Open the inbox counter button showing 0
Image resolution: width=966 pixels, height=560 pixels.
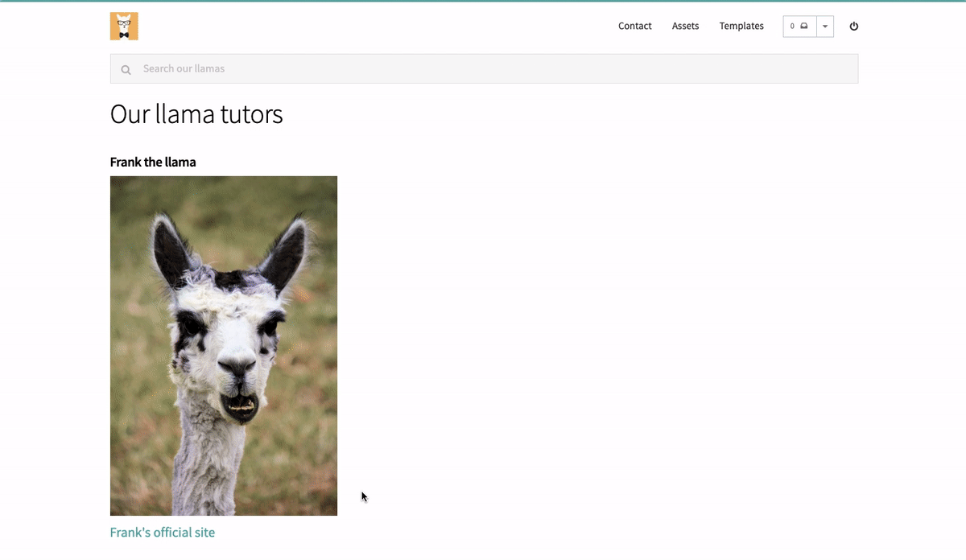pyautogui.click(x=799, y=27)
